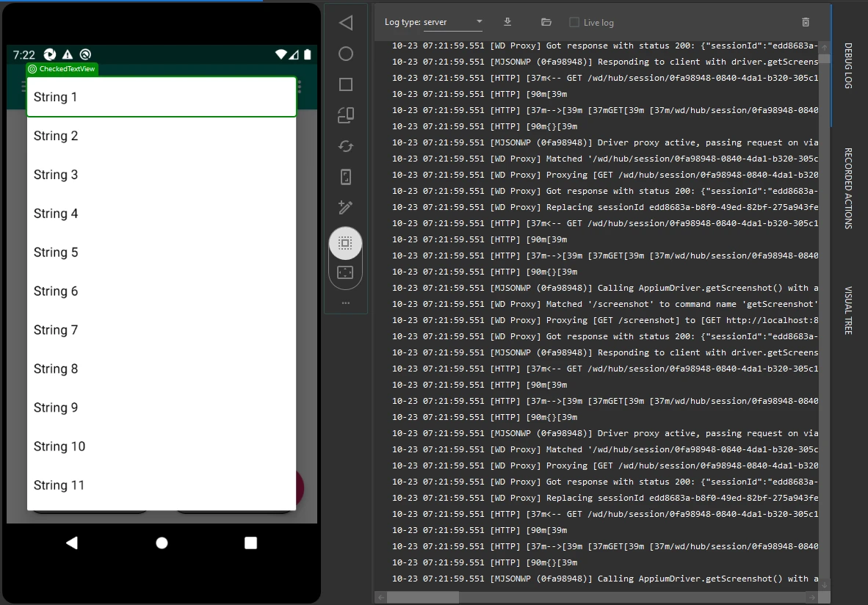Open the log folder icon
Viewport: 868px width, 605px height.
pyautogui.click(x=546, y=22)
